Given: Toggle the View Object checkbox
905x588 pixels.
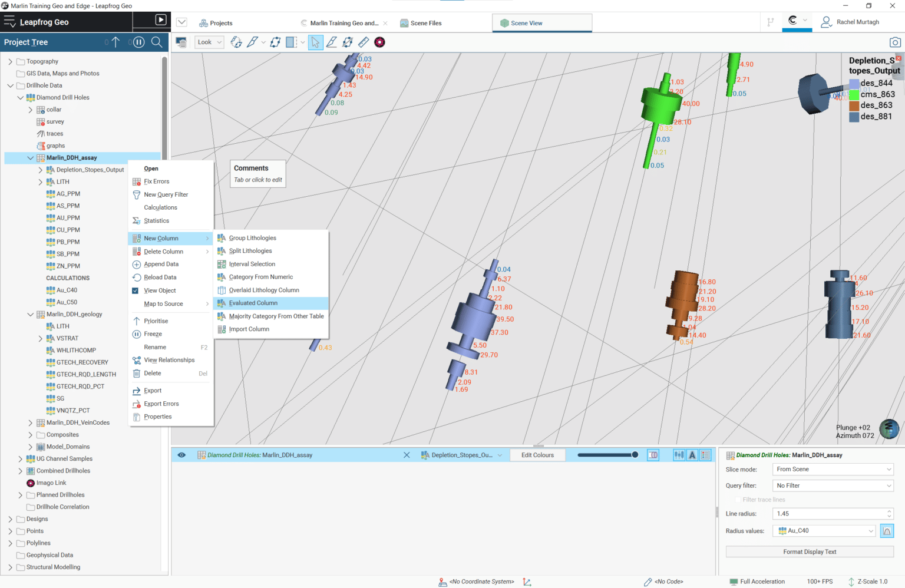Looking at the screenshot, I should 136,290.
